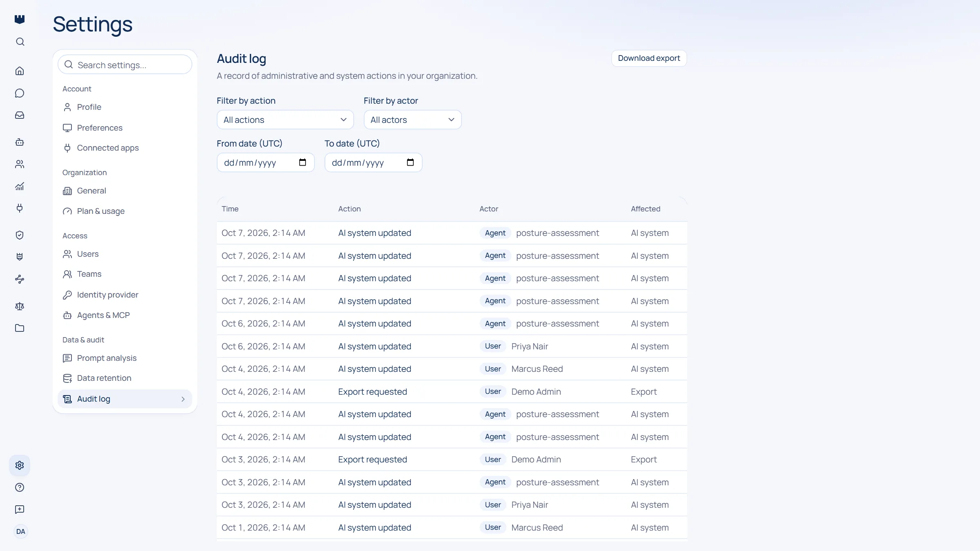
Task: Open the home icon in left rail
Action: click(x=20, y=71)
